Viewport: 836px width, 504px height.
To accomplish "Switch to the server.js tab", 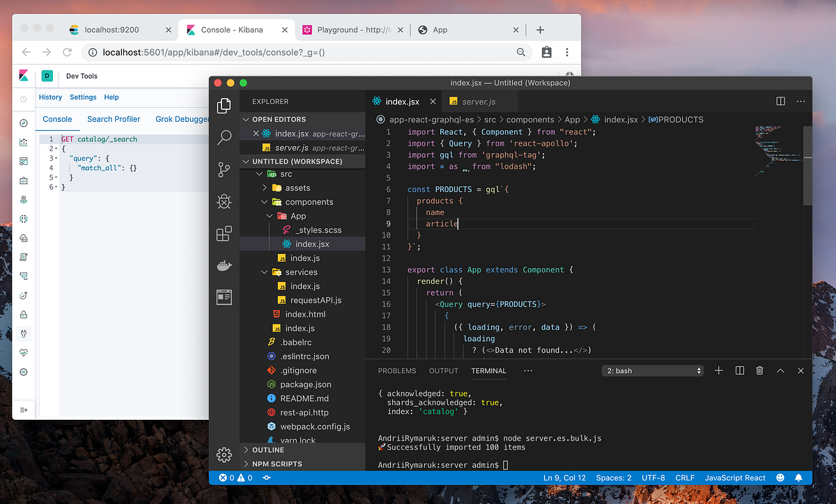I will 479,100.
